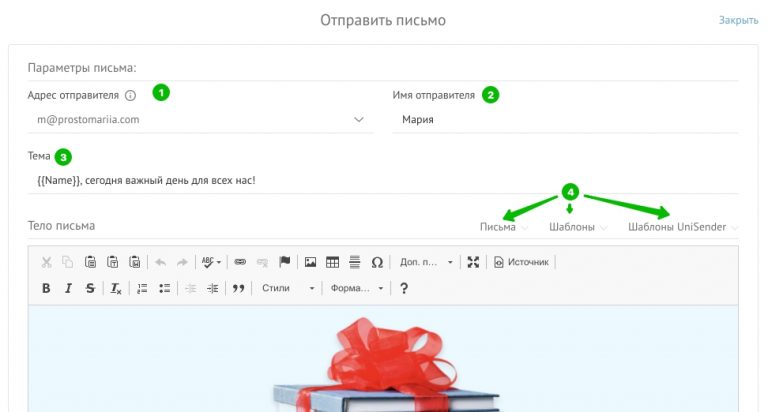Image resolution: width=768 pixels, height=412 pixels.
Task: Click the Remove format icon
Action: pos(116,288)
